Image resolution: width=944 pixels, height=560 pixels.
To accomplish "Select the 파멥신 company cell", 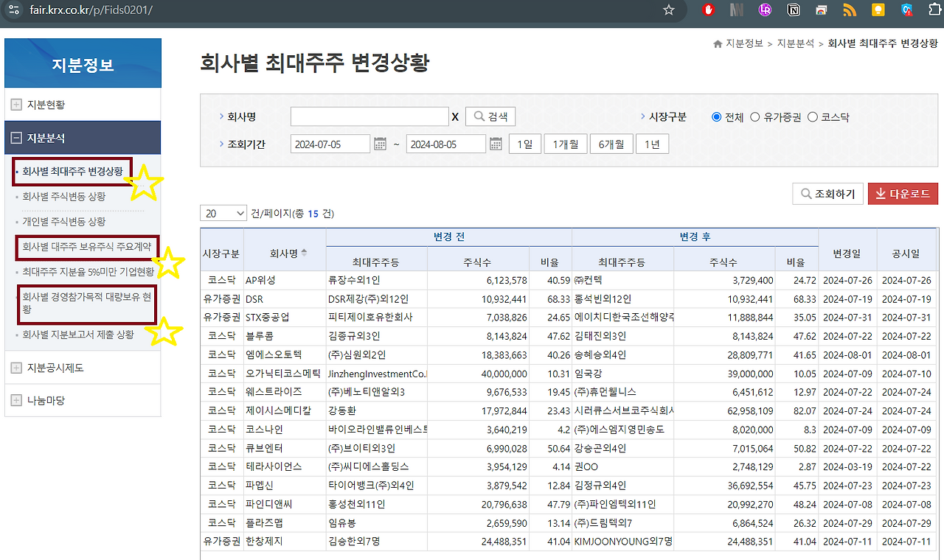I will (285, 486).
